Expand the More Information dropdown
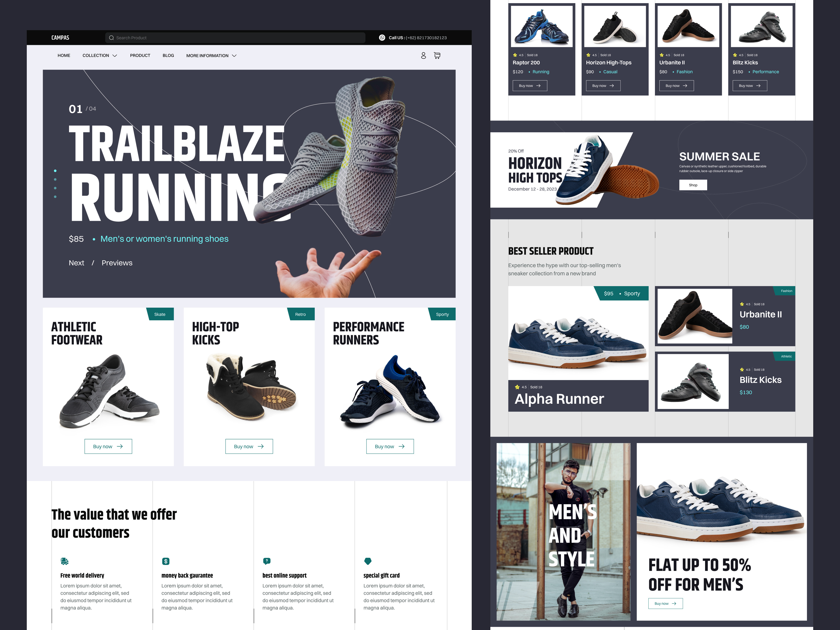This screenshot has height=630, width=840. tap(211, 55)
